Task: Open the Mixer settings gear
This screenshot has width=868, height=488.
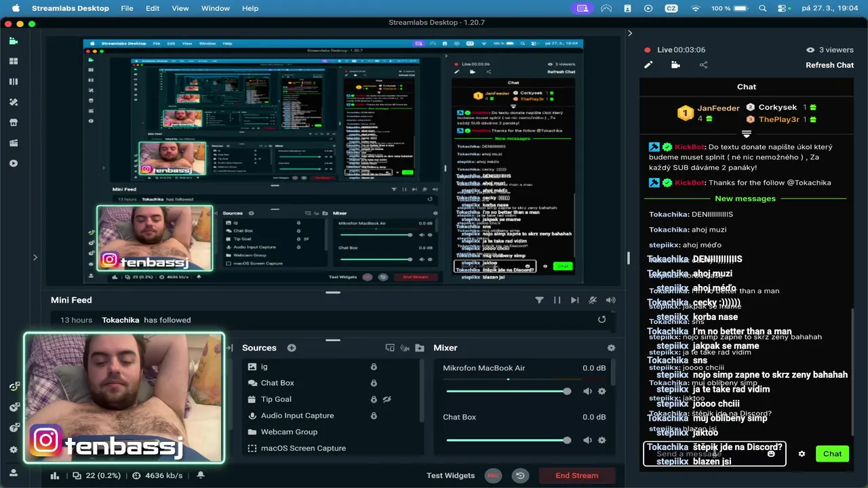Action: tap(611, 348)
